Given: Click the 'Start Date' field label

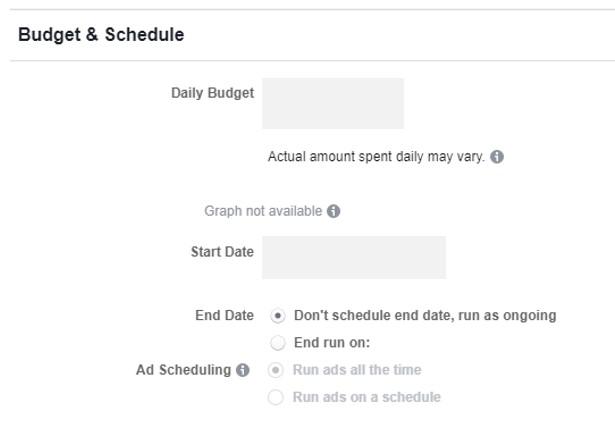Looking at the screenshot, I should click(222, 252).
